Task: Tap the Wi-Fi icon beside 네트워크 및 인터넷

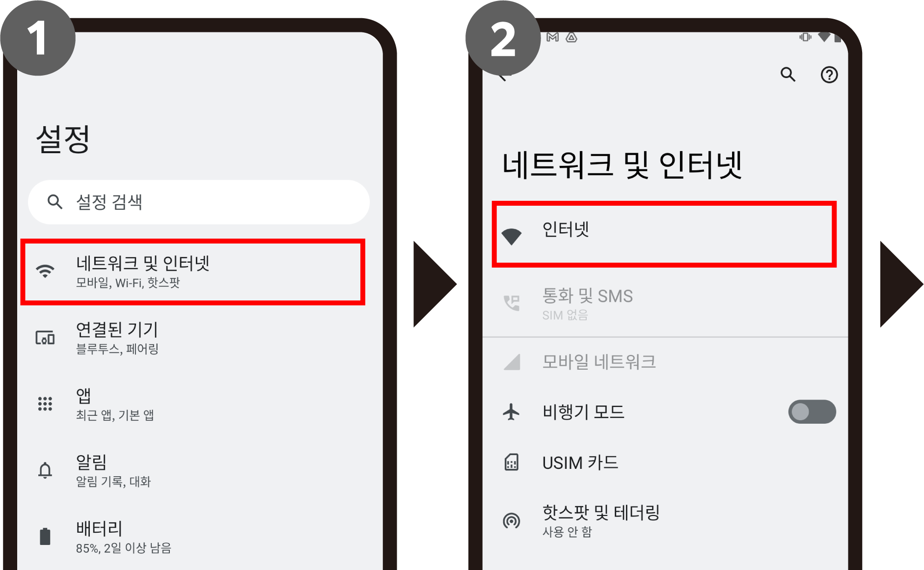Action: point(45,271)
